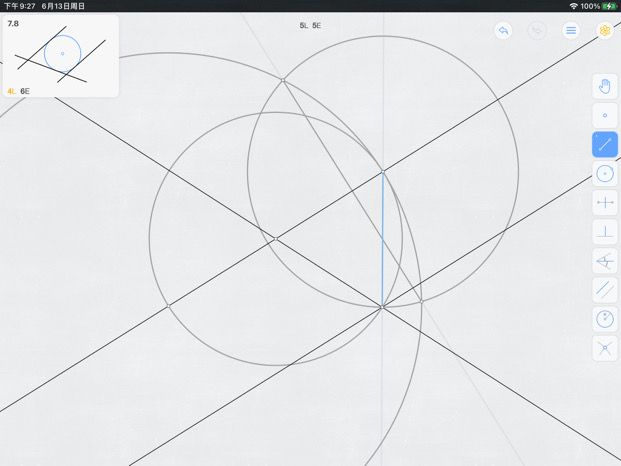The image size is (621, 466).
Task: Select the Intersect tool
Action: [x=605, y=348]
